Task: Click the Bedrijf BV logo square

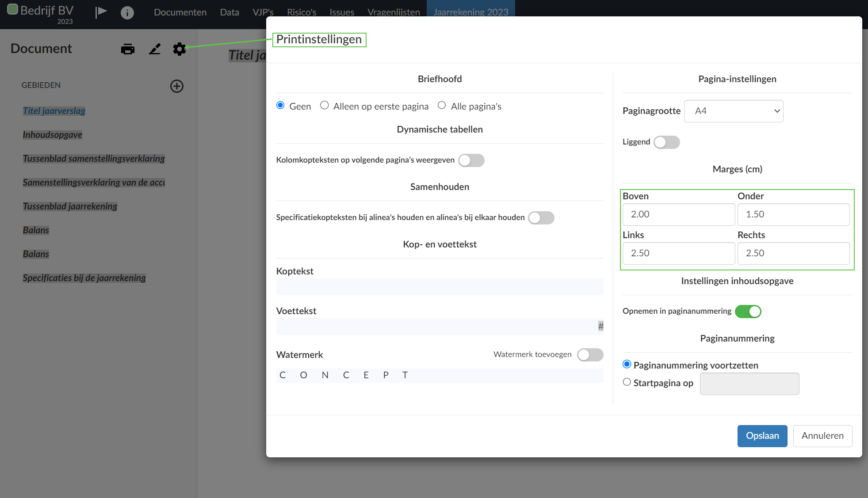Action: click(x=12, y=9)
